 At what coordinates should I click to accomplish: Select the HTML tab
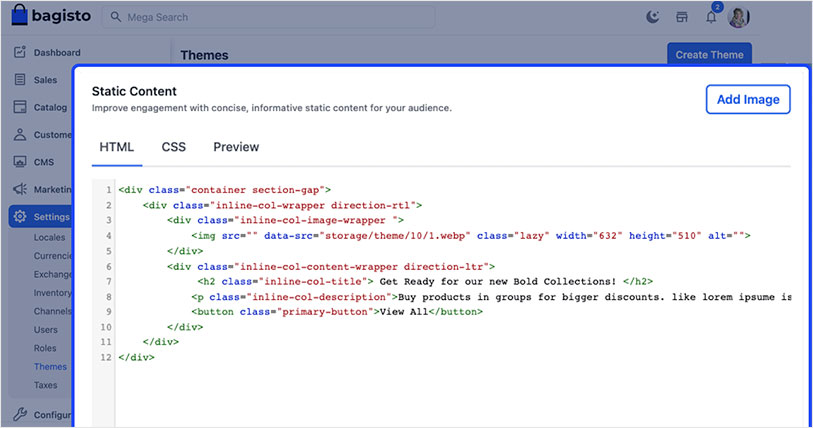click(116, 147)
